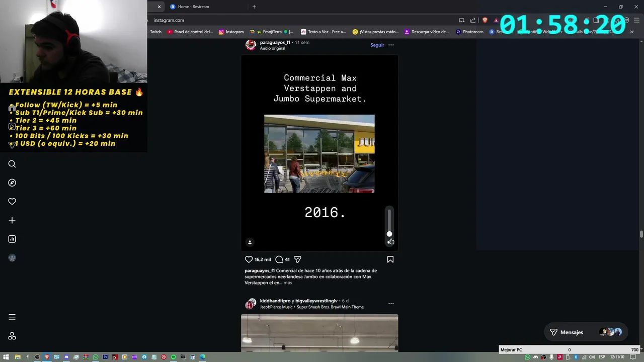The height and width of the screenshot is (362, 644).
Task: Open Windows notification center icon
Action: pos(633,357)
